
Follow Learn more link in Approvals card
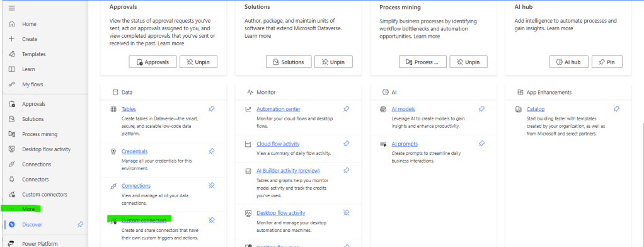tap(171, 43)
